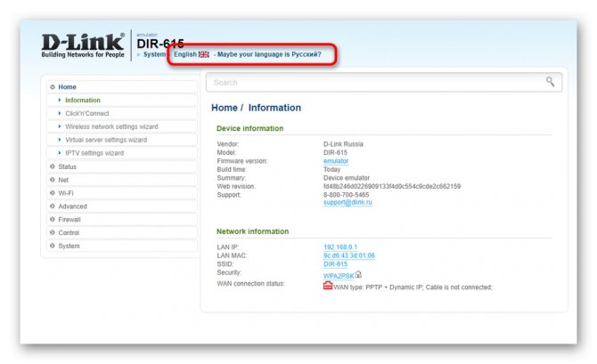Expand the Firewall menu section
This screenshot has height=364, width=597.
(x=122, y=220)
